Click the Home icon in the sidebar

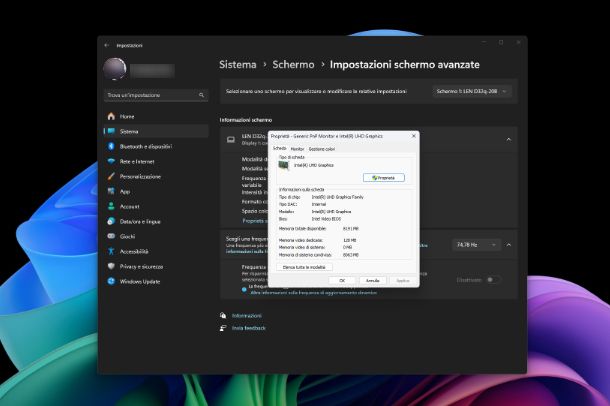pos(111,116)
